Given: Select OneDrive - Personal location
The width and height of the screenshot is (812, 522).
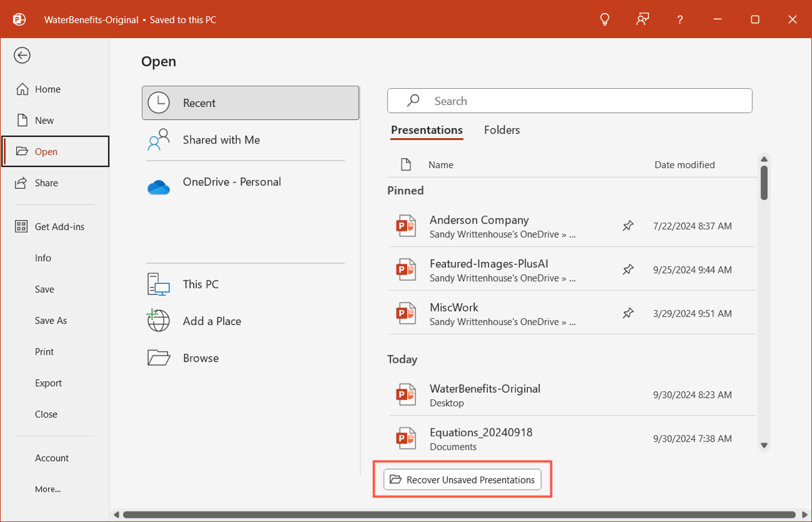Looking at the screenshot, I should coord(231,182).
